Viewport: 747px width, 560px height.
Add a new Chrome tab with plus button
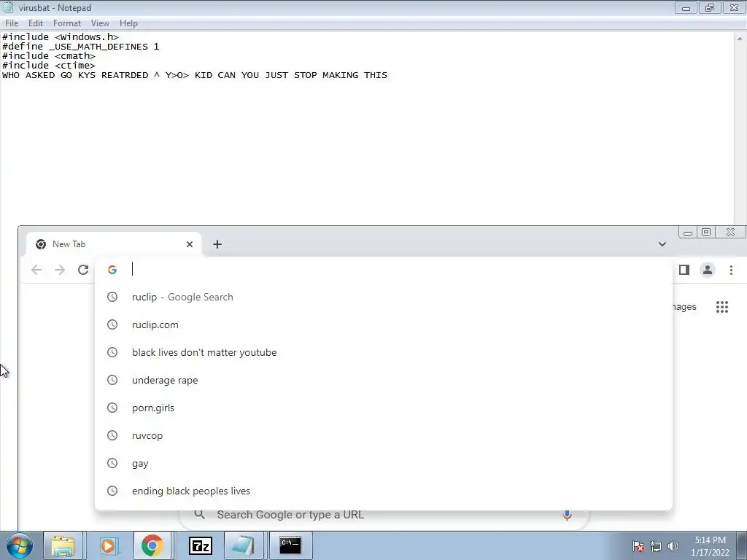pyautogui.click(x=217, y=244)
